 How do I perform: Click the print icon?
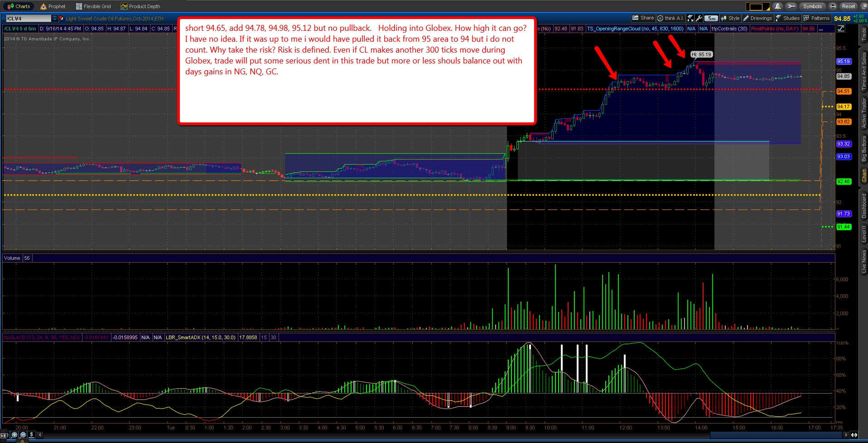click(833, 6)
